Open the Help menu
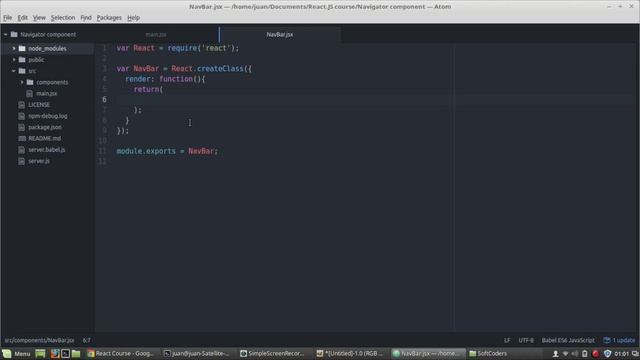Screen dimensions: 640x360 point(133,18)
